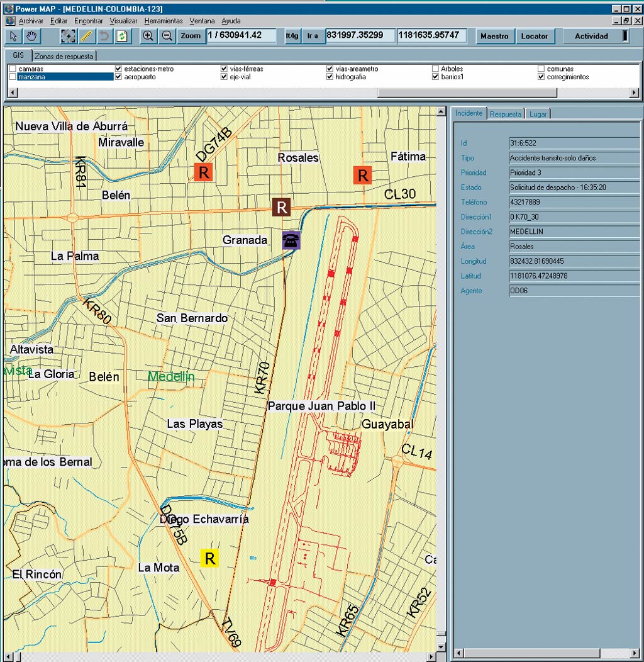This screenshot has width=644, height=662.
Task: Uncheck the estaciones-metro layer
Action: coord(118,69)
